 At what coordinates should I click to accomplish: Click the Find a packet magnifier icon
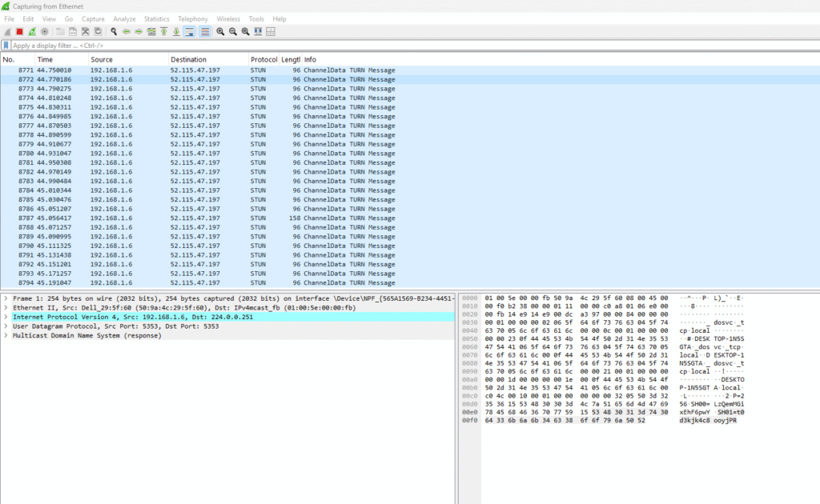[x=115, y=31]
